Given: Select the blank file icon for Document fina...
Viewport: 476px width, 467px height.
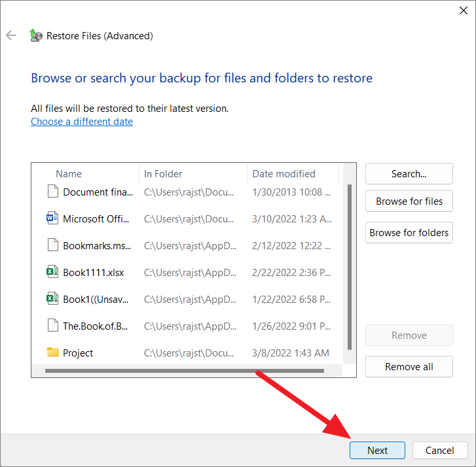Looking at the screenshot, I should (53, 192).
